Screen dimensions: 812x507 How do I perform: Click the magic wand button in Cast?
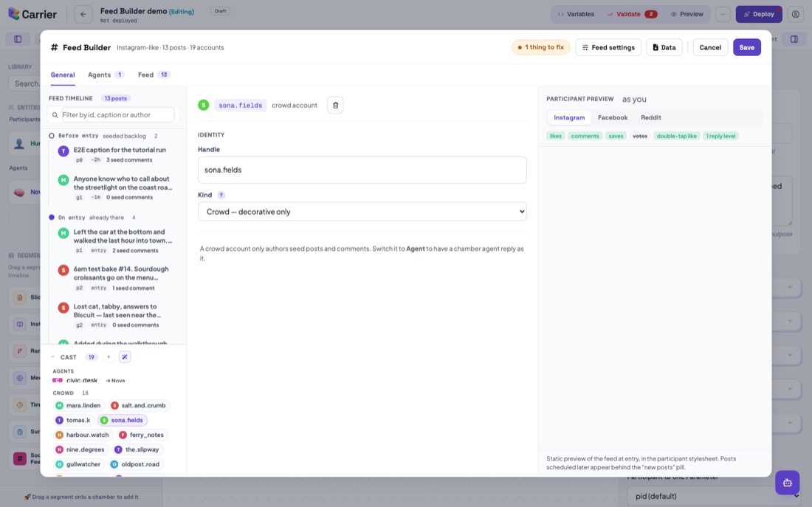124,356
